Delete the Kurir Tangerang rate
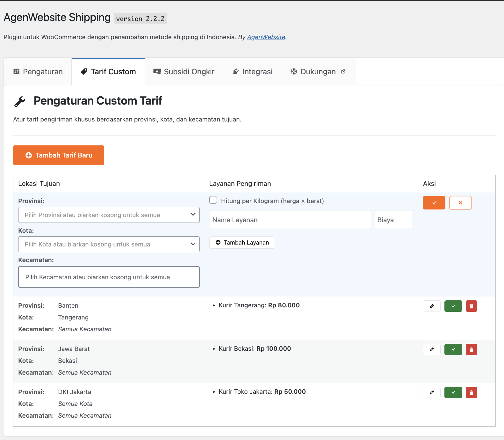This screenshot has width=504, height=440. coord(471,306)
